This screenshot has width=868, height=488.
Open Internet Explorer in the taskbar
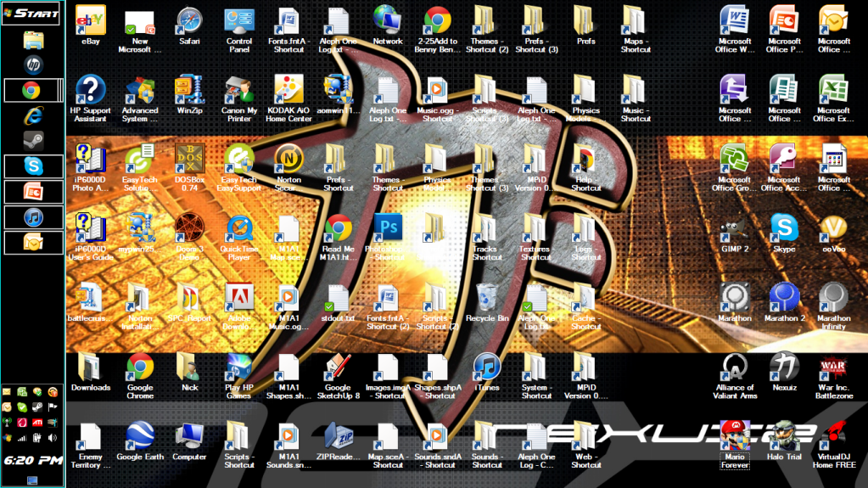point(32,115)
